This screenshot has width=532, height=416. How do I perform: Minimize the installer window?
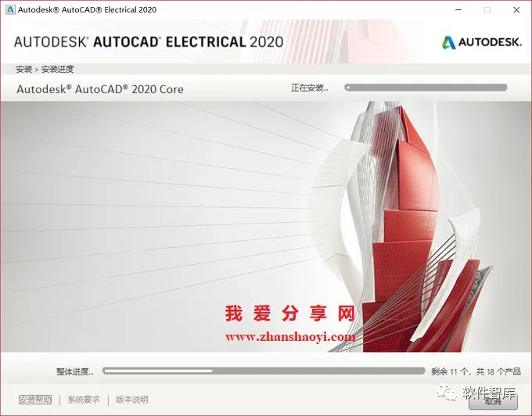coord(458,10)
